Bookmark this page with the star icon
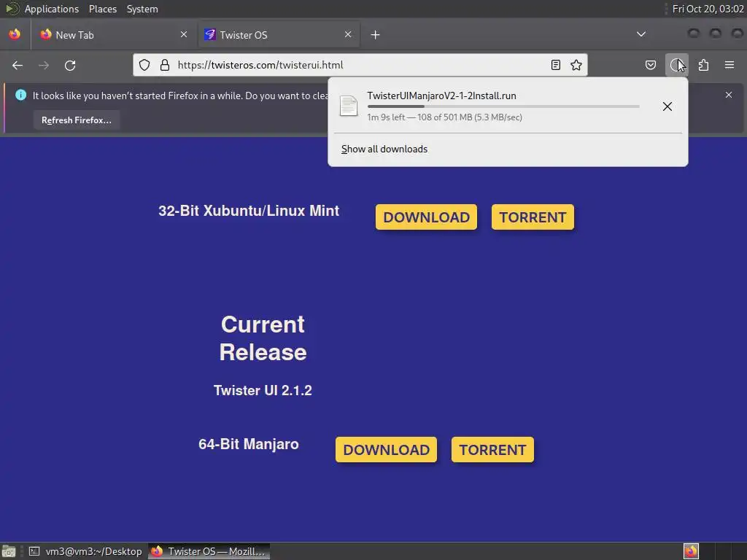Viewport: 747px width, 560px height. point(576,65)
